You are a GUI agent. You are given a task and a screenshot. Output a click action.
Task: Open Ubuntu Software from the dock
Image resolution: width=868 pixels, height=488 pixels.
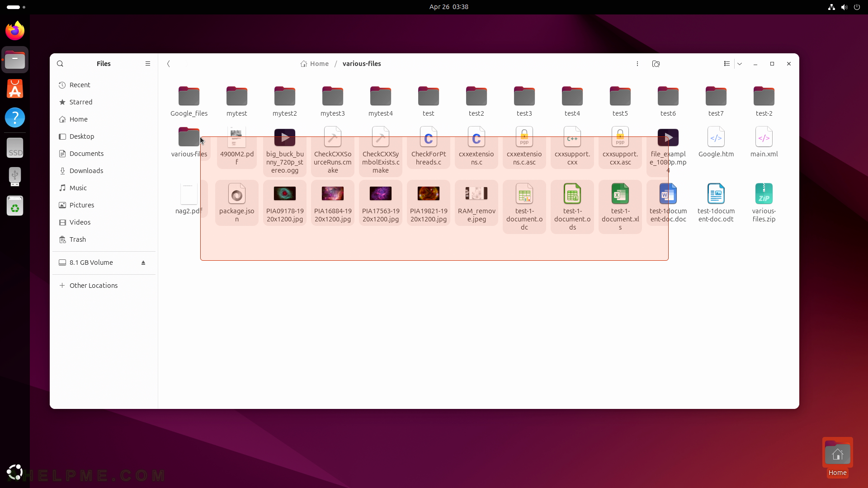tap(15, 89)
